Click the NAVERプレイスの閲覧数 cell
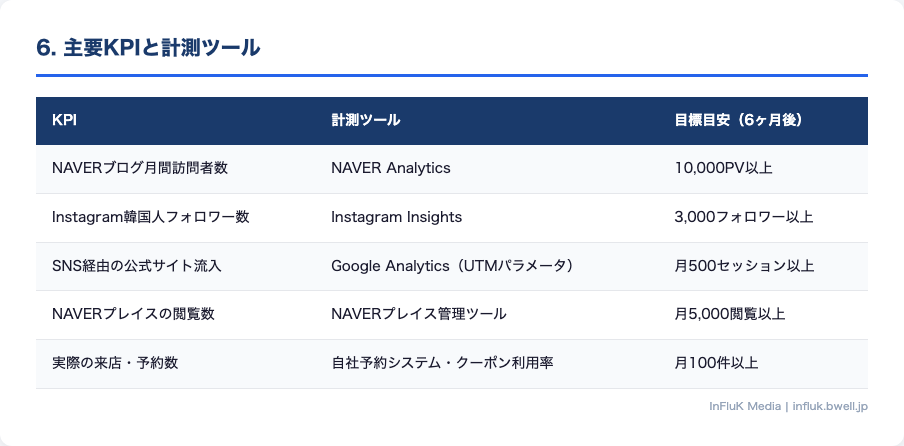This screenshot has width=904, height=446. click(x=133, y=314)
